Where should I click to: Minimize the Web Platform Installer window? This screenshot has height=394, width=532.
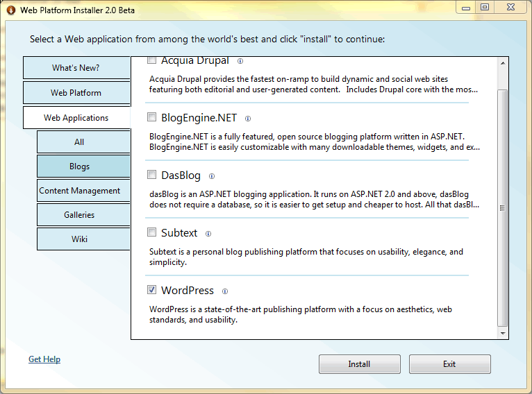point(466,8)
